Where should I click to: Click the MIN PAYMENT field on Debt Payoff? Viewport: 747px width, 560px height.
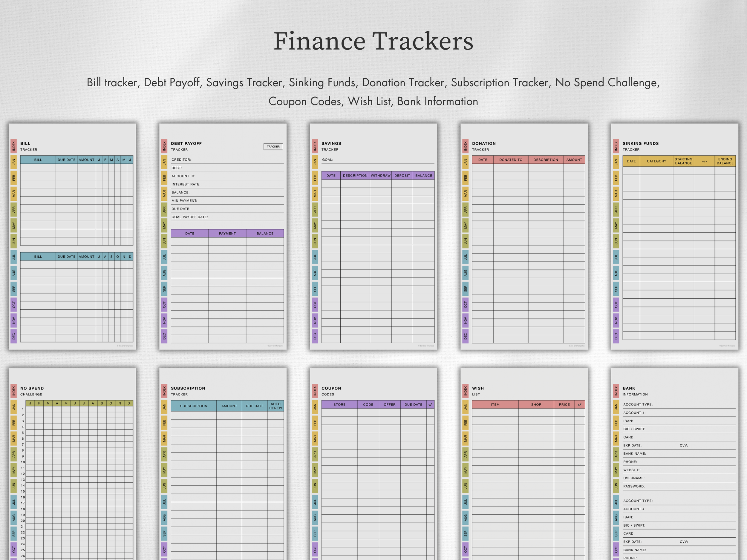[227, 200]
